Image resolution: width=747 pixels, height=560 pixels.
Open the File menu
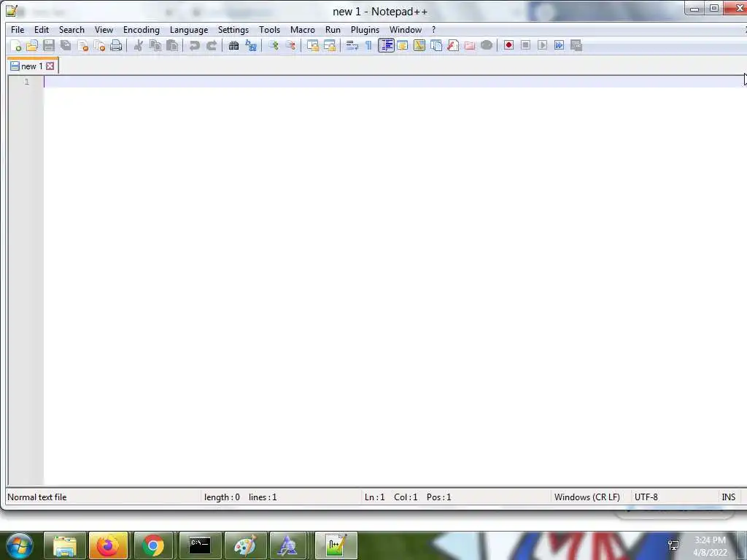coord(18,29)
